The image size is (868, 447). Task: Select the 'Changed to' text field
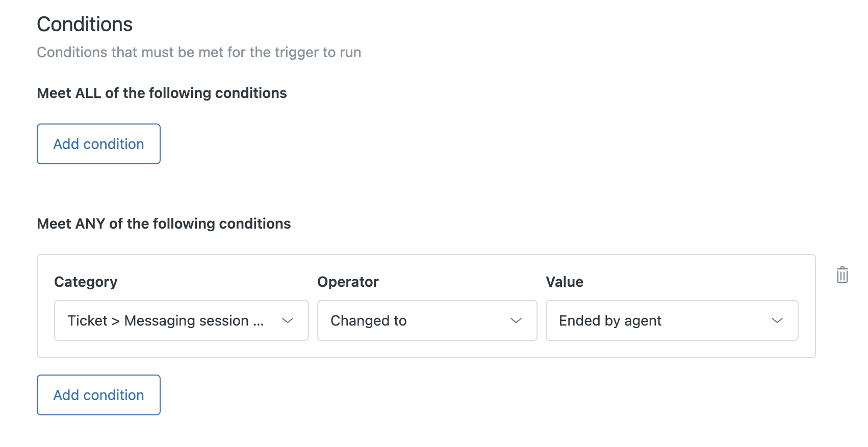(x=368, y=320)
